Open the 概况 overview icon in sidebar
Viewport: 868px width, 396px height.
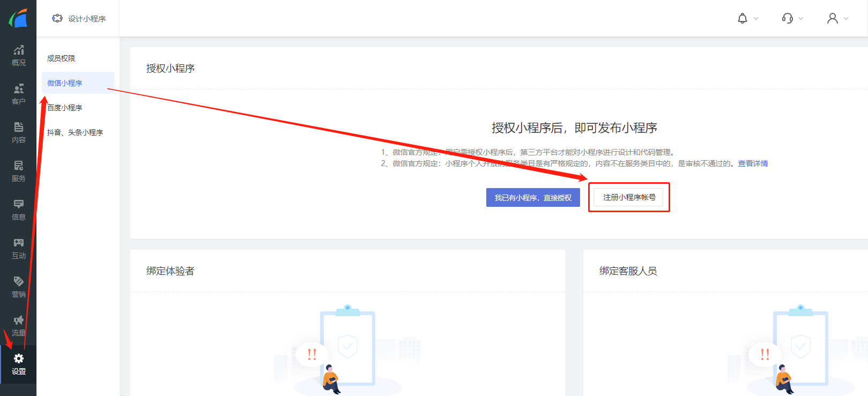coord(18,50)
